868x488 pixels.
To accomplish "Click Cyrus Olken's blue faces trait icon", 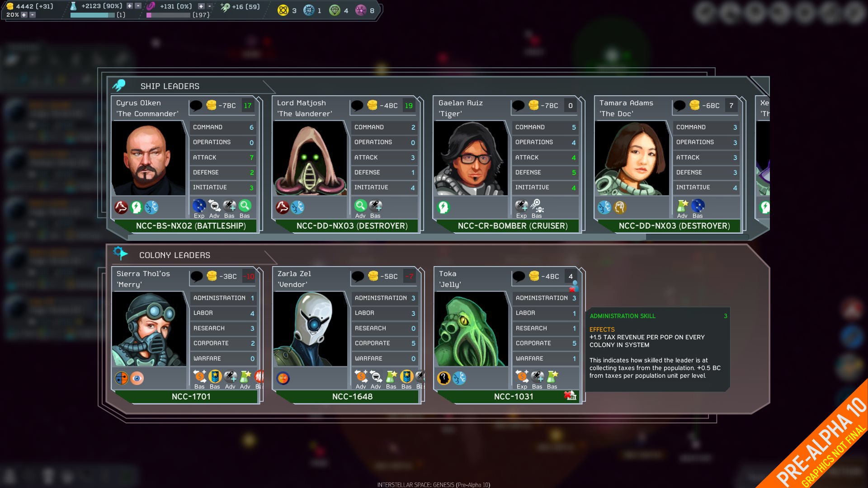I will click(151, 207).
